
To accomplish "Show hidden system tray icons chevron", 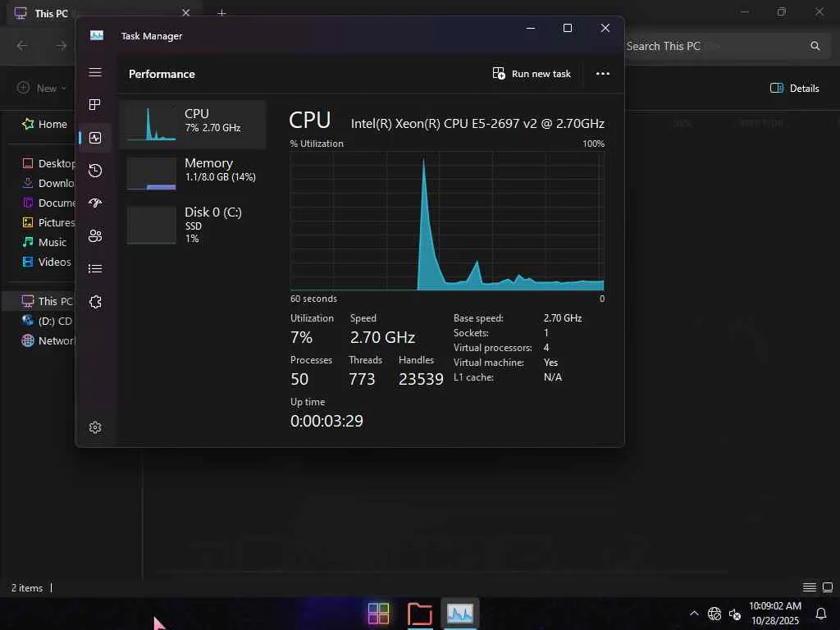I will tap(694, 614).
